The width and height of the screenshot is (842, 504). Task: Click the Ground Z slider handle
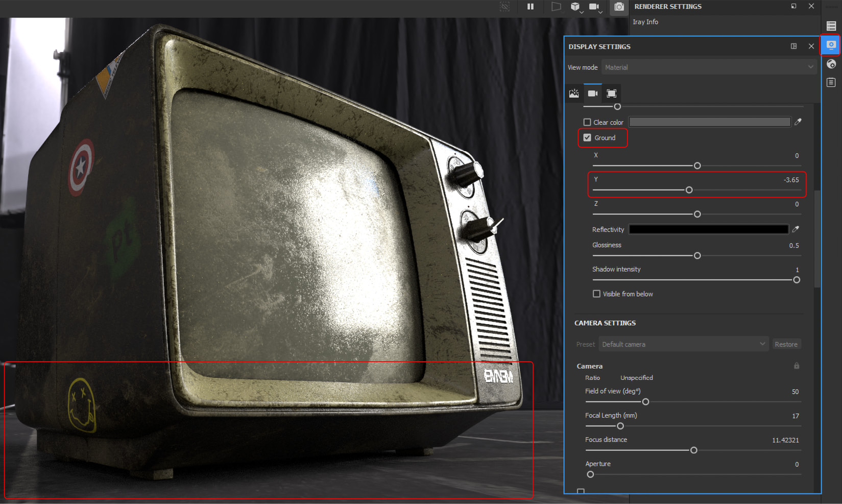pos(697,214)
